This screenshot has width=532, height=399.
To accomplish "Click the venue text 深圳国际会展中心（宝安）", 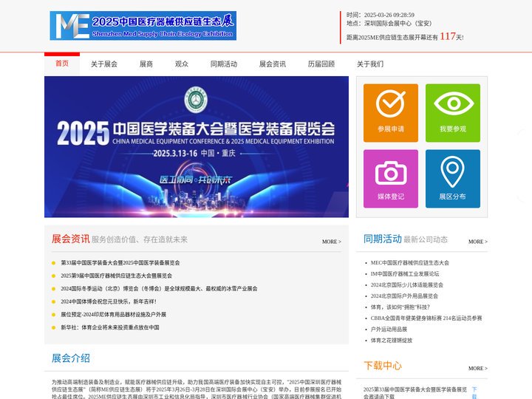I will point(398,24).
